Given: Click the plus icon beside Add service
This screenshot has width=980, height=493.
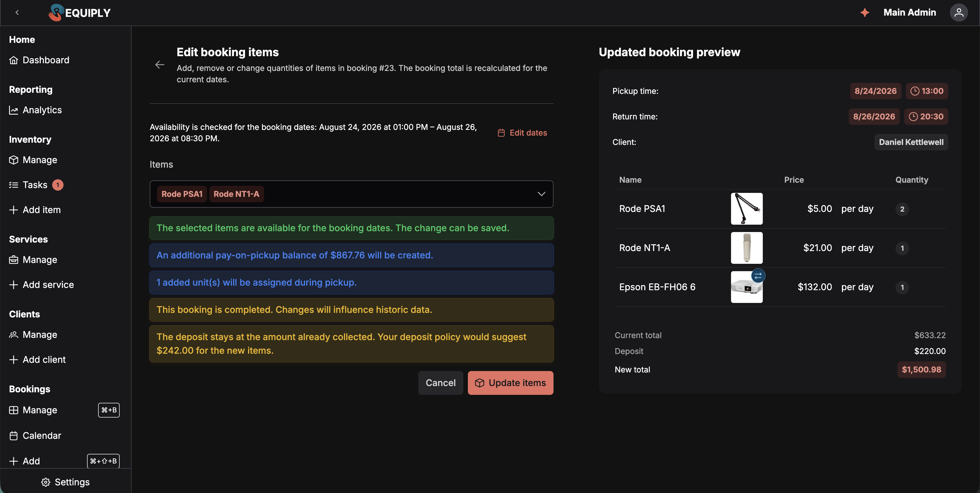Looking at the screenshot, I should point(14,285).
